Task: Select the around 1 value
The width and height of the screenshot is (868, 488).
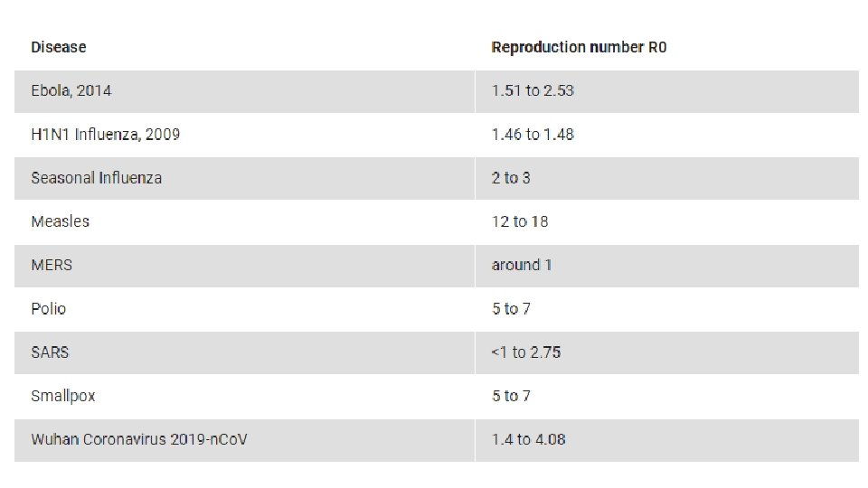Action: pyautogui.click(x=522, y=265)
